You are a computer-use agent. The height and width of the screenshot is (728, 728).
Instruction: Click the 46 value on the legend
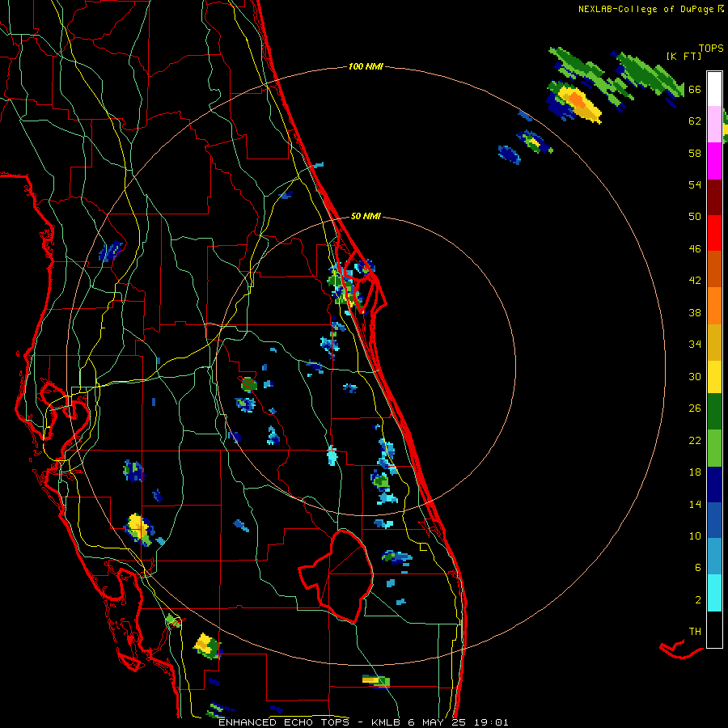pyautogui.click(x=695, y=249)
